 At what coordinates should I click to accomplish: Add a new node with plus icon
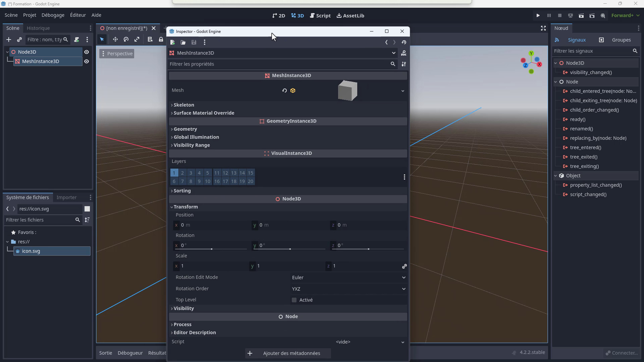tap(9, 40)
